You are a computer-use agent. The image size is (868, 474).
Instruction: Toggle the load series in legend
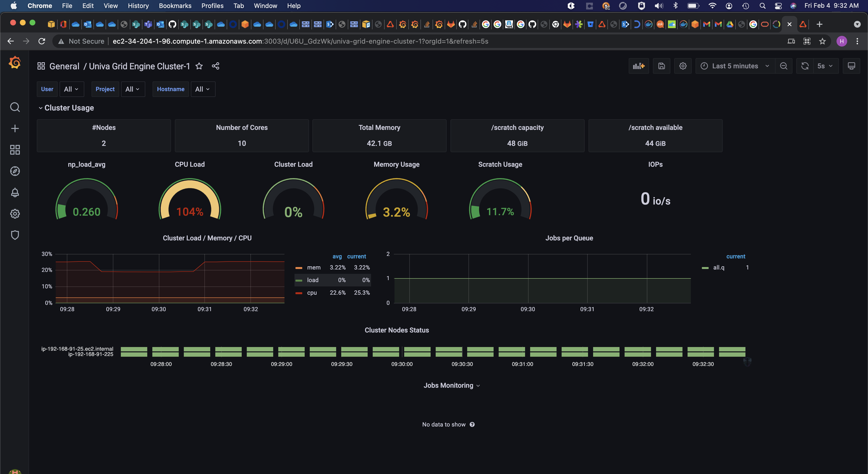(313, 280)
